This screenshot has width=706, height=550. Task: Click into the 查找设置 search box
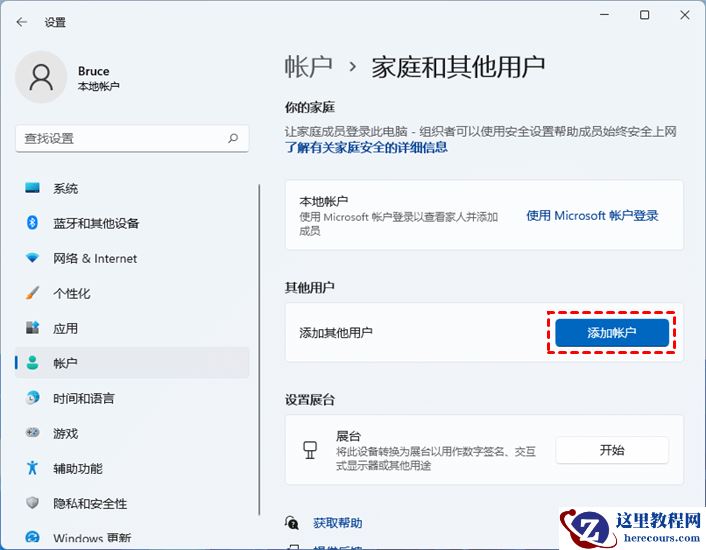click(132, 139)
